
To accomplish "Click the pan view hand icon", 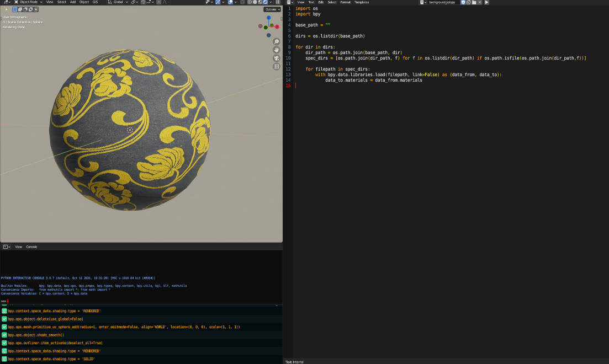I will 277,50.
